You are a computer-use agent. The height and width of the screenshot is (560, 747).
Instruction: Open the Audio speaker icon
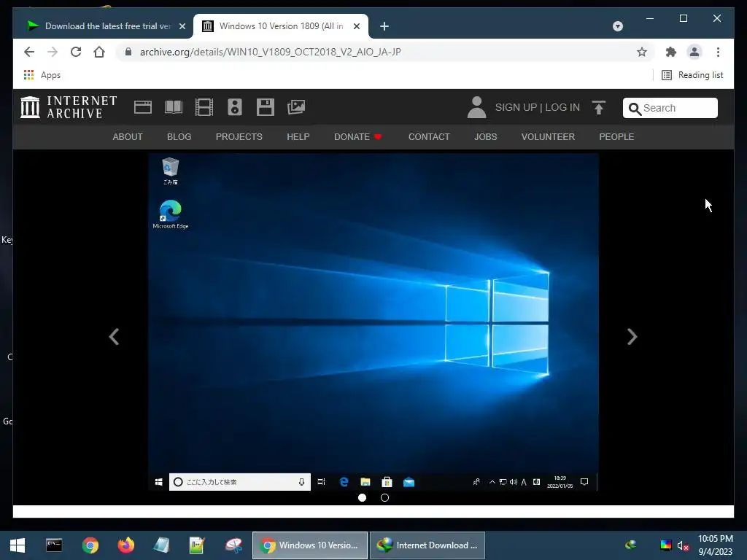[235, 107]
